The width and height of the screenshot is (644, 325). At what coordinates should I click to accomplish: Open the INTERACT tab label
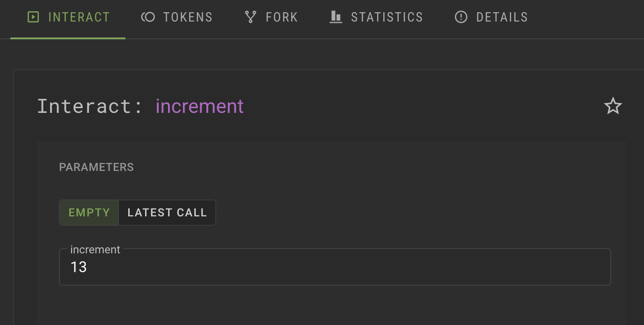pos(79,17)
